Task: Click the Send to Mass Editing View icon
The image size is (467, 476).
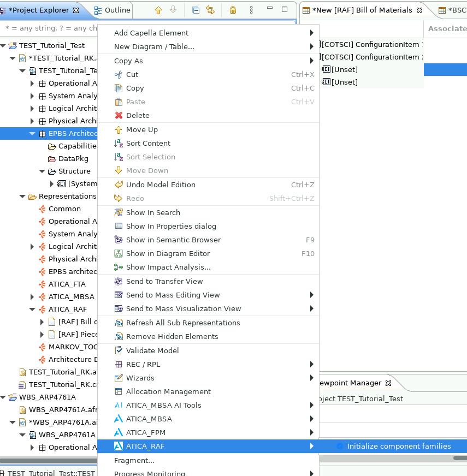Action: pyautogui.click(x=119, y=295)
